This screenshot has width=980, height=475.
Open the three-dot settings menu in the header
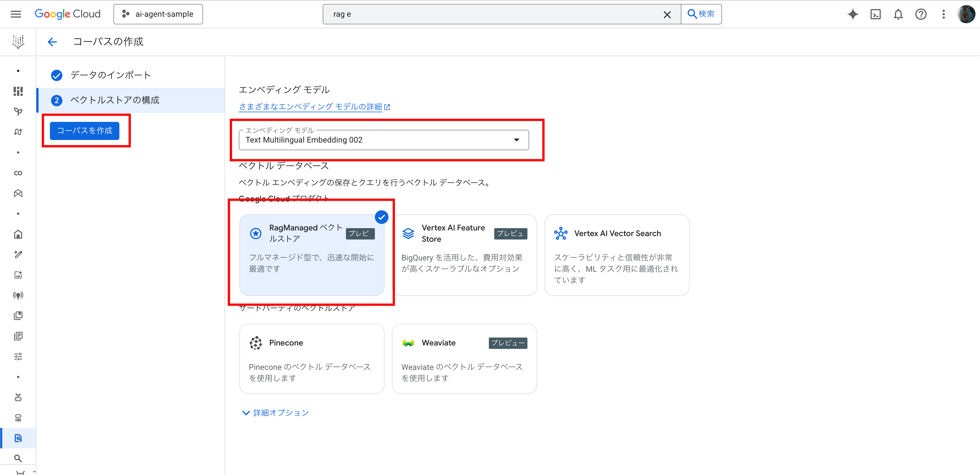click(943, 14)
